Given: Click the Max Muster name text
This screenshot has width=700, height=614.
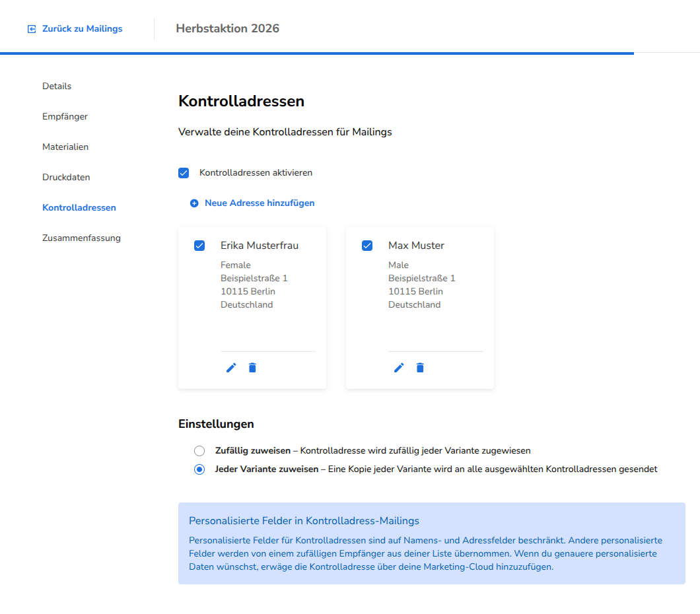Looking at the screenshot, I should pos(416,246).
